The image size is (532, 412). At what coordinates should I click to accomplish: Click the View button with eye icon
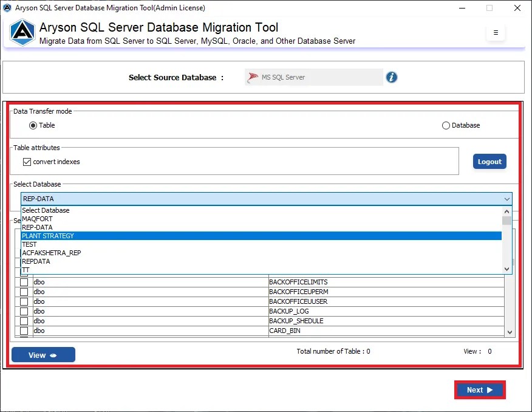coord(44,355)
